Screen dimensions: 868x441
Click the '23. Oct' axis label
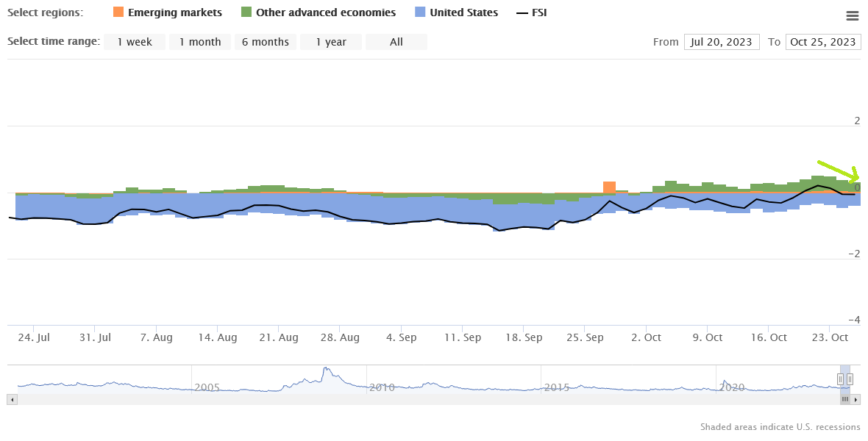tap(829, 337)
